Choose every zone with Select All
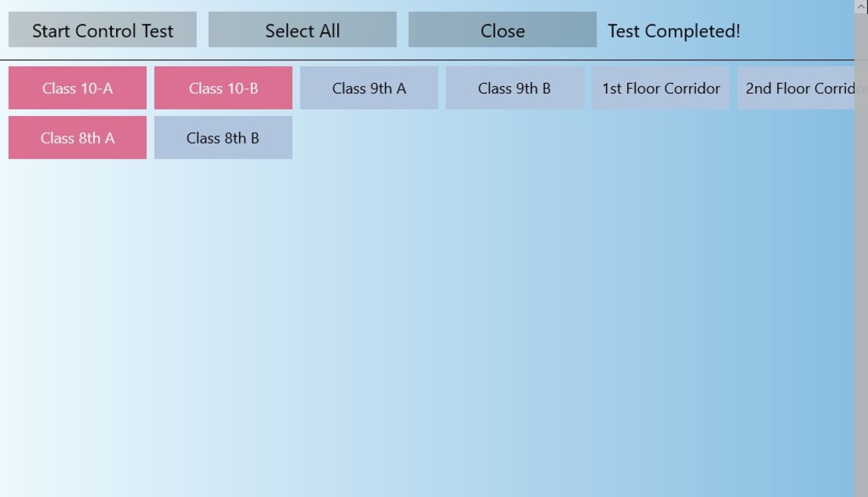This screenshot has width=868, height=497. (x=302, y=31)
